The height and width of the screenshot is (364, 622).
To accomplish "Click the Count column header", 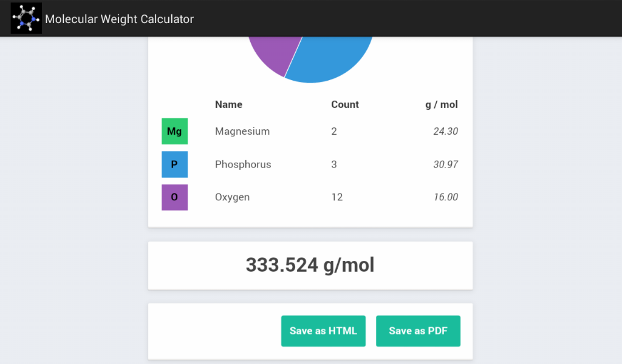I will [x=344, y=104].
